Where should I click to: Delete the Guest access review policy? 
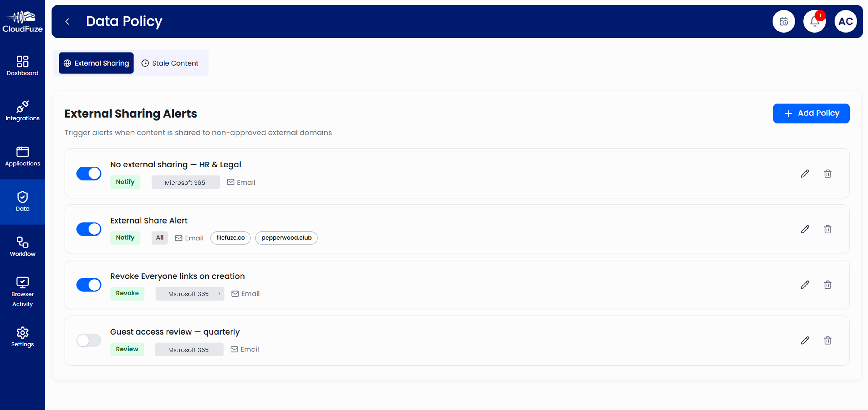[x=828, y=340]
